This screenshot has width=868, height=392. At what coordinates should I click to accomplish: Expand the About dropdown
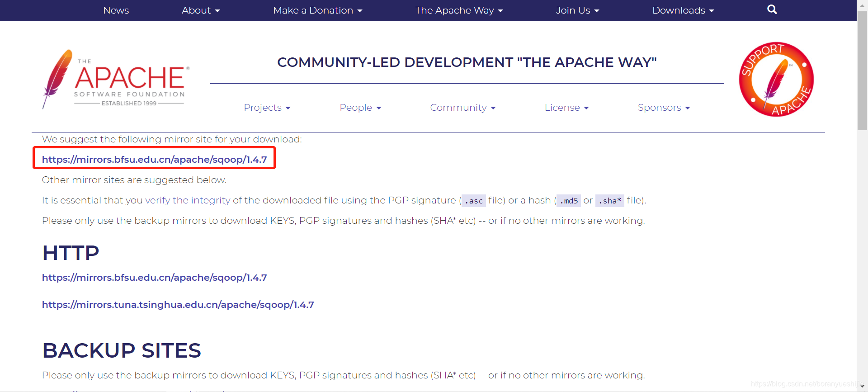coord(201,10)
